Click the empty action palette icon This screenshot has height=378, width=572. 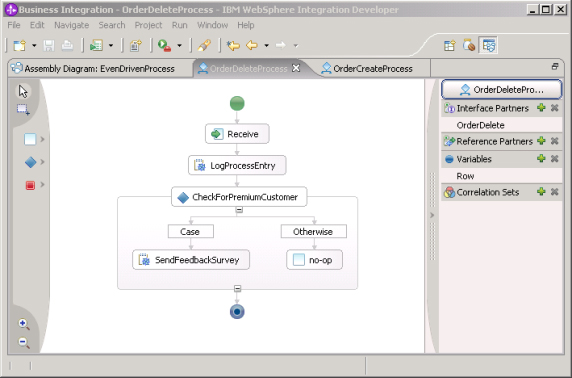(30, 139)
